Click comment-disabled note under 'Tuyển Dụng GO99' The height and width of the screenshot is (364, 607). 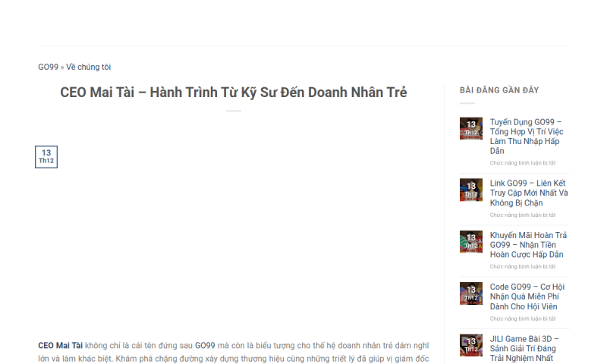[523, 163]
